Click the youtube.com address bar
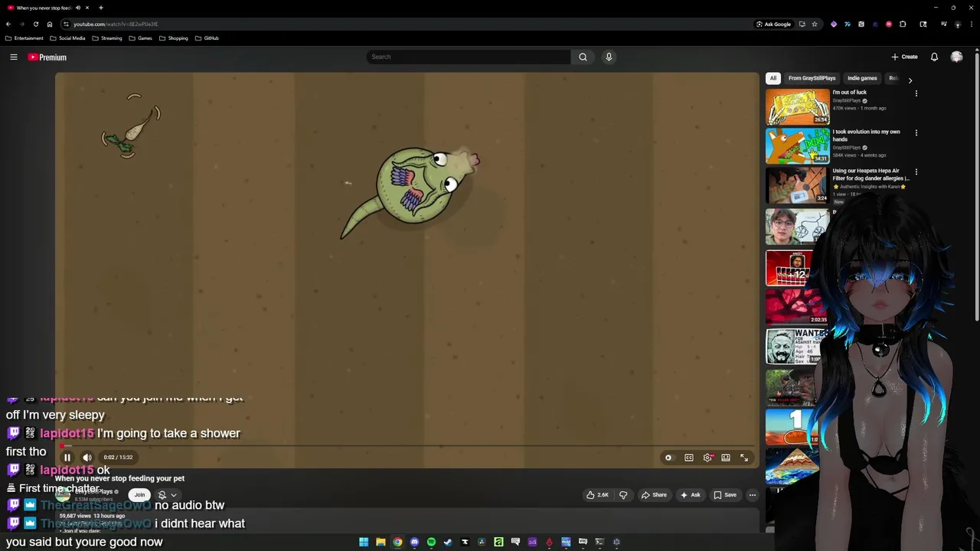 [406, 24]
